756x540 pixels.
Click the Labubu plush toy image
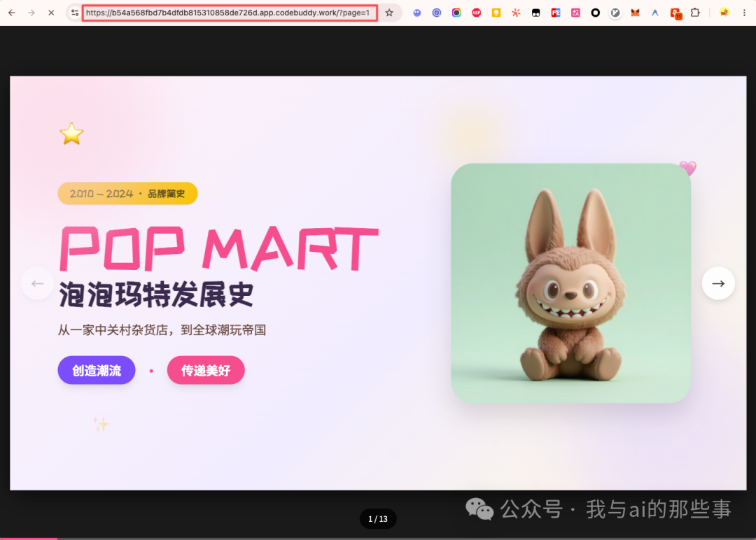tap(571, 283)
